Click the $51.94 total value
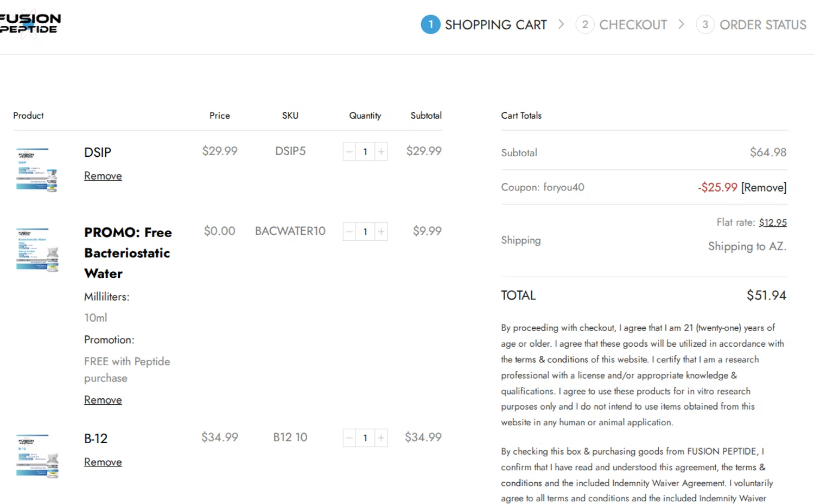Viewport: 814px width, 504px height. [x=766, y=296]
